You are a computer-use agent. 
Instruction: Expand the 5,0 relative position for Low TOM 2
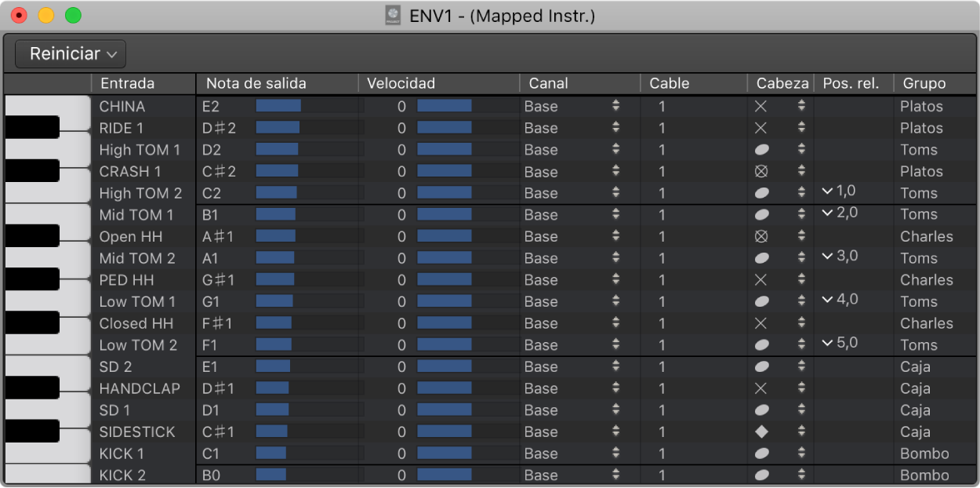pyautogui.click(x=826, y=343)
